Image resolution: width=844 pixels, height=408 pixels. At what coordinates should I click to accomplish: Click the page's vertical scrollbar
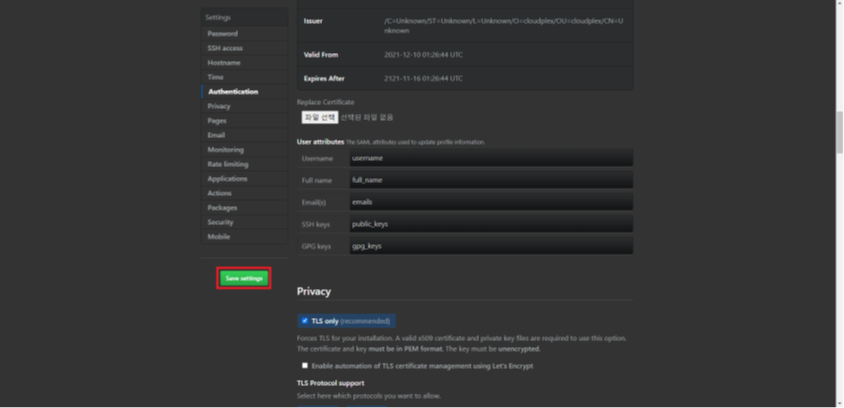pos(839,130)
